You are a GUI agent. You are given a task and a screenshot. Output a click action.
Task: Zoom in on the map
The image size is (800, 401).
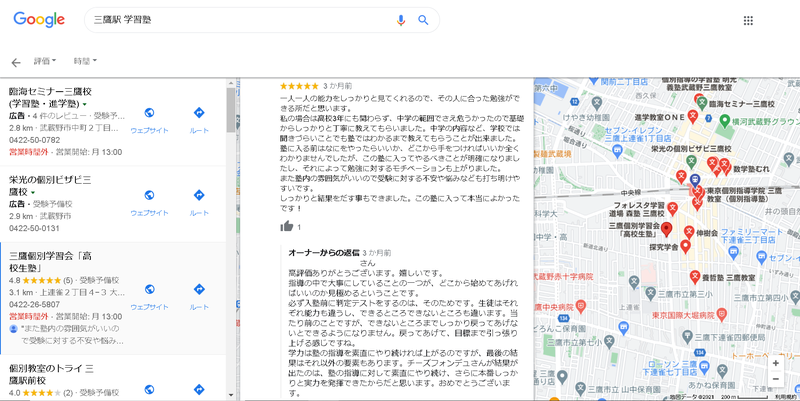coord(776,363)
